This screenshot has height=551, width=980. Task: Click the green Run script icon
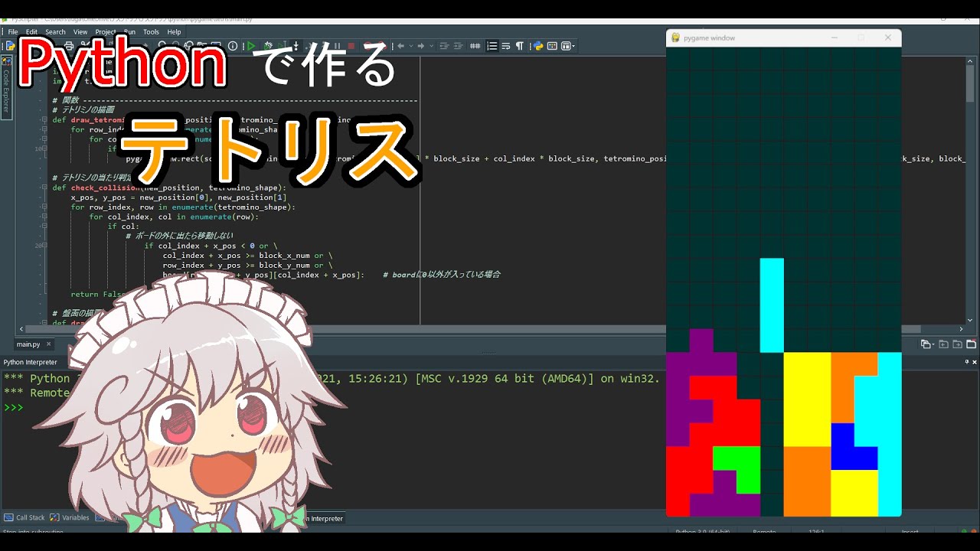click(x=251, y=46)
